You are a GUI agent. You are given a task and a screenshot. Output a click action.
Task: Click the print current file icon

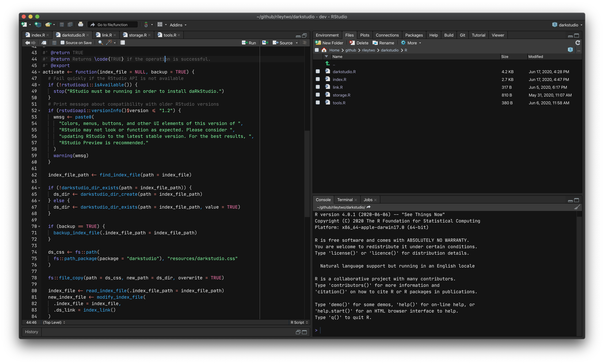point(80,25)
